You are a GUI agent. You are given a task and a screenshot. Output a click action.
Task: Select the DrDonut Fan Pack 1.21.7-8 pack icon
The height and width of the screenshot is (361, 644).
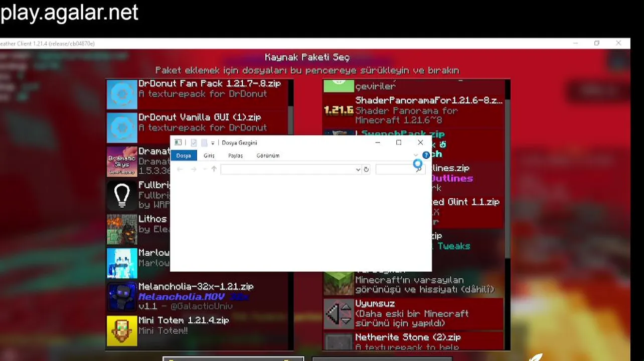click(122, 94)
